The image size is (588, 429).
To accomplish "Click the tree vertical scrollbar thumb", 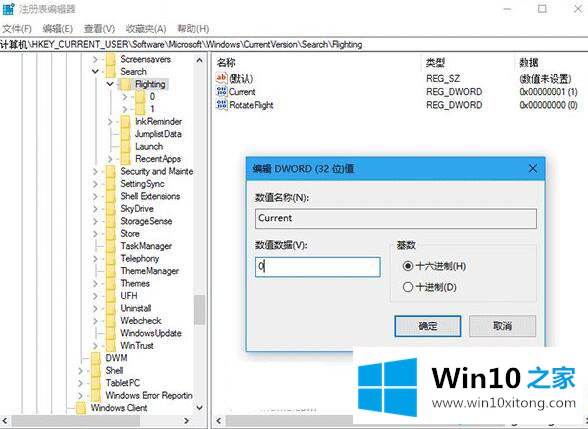I will [x=200, y=310].
